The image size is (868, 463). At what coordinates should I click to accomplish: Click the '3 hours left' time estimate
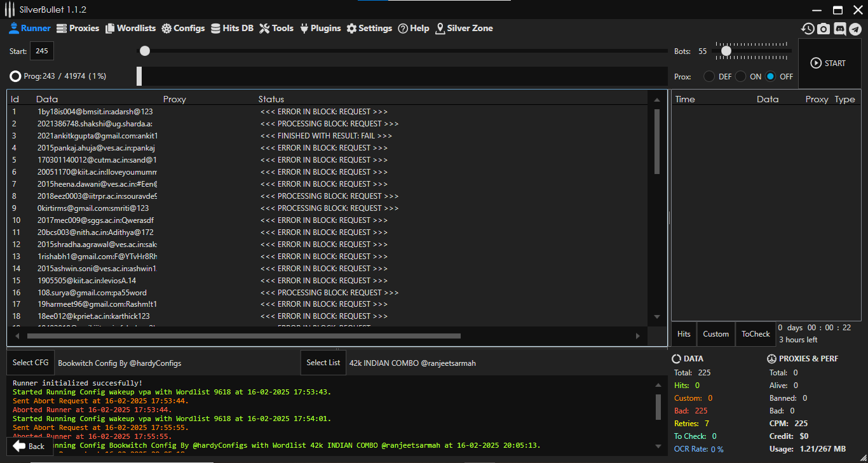(x=798, y=340)
